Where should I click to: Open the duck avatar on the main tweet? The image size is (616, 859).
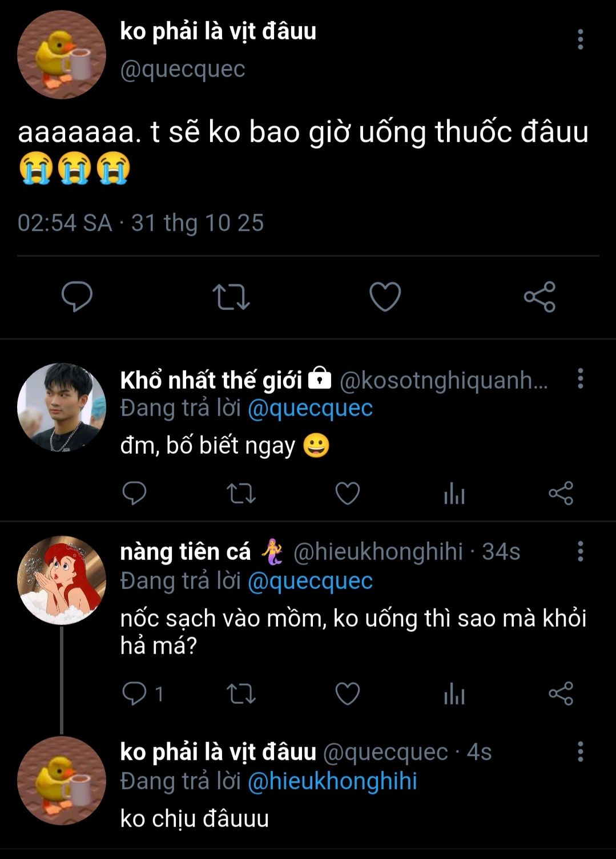(62, 54)
